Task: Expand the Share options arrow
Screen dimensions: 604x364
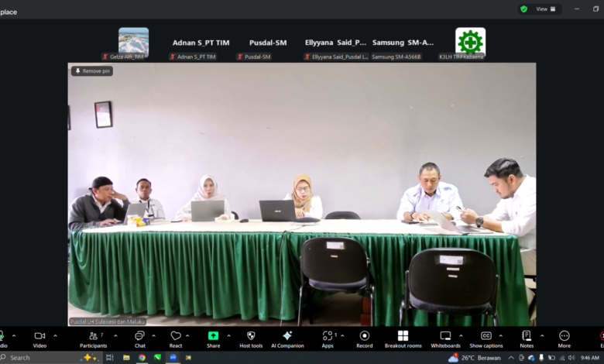Action: coord(228,336)
